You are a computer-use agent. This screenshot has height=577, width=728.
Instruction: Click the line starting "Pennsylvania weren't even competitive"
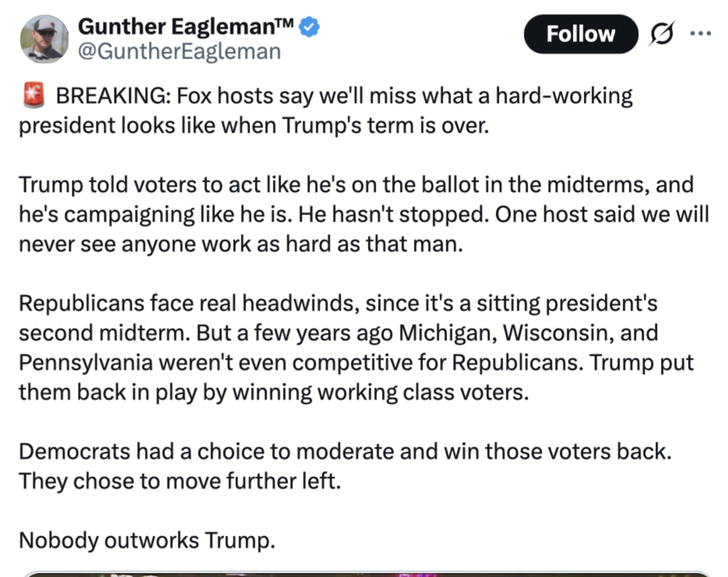pyautogui.click(x=356, y=363)
